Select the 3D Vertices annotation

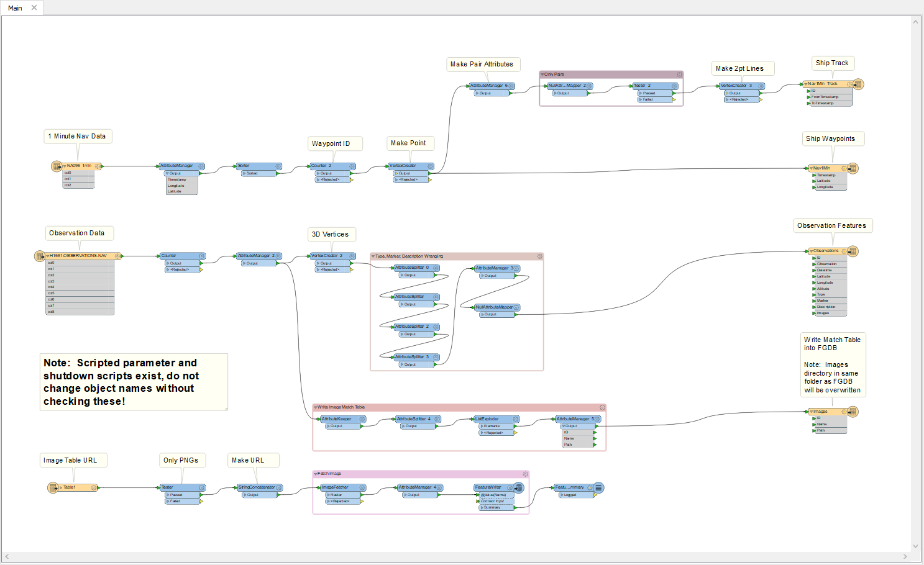click(332, 234)
